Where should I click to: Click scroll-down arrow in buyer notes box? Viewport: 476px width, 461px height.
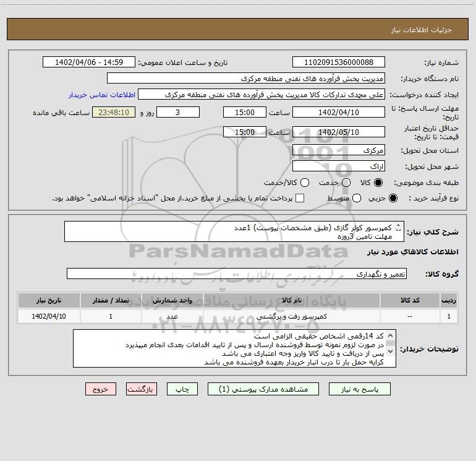(391, 351)
